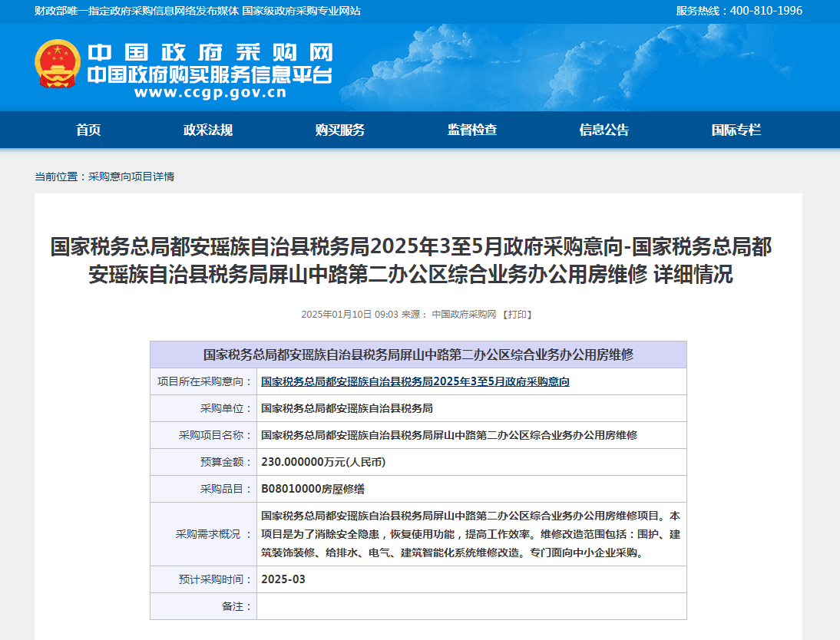This screenshot has width=840, height=640.
Task: Click the 采购单位 row label
Action: pos(226,408)
